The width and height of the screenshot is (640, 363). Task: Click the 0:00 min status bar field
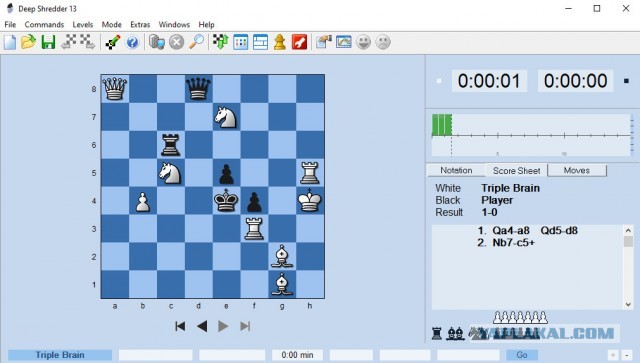pos(297,355)
